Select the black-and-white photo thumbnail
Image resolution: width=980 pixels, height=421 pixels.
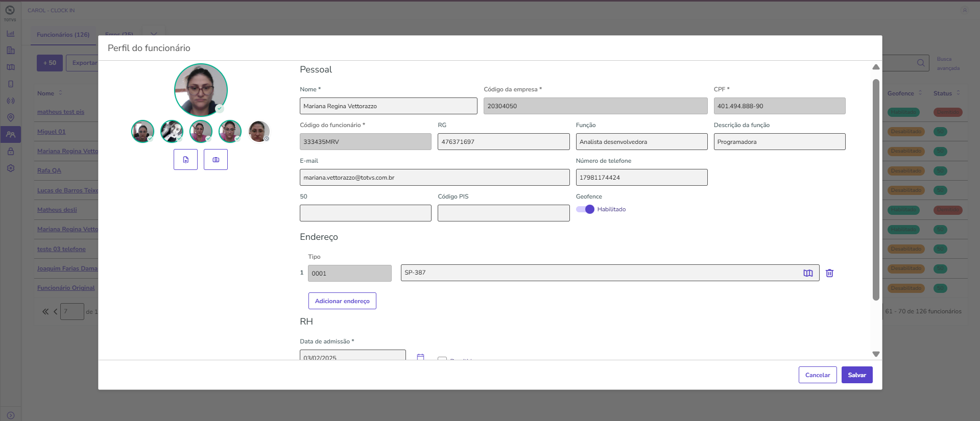pyautogui.click(x=172, y=131)
